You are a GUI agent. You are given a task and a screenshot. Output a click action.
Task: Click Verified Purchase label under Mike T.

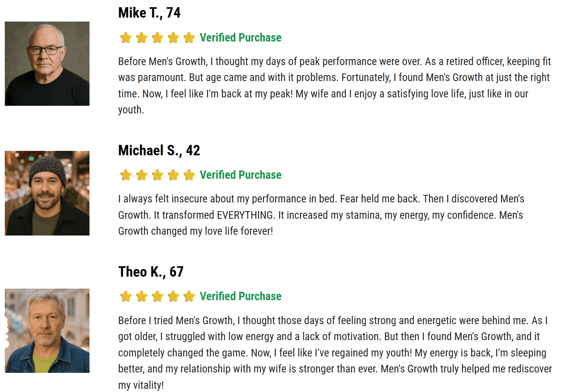[241, 38]
